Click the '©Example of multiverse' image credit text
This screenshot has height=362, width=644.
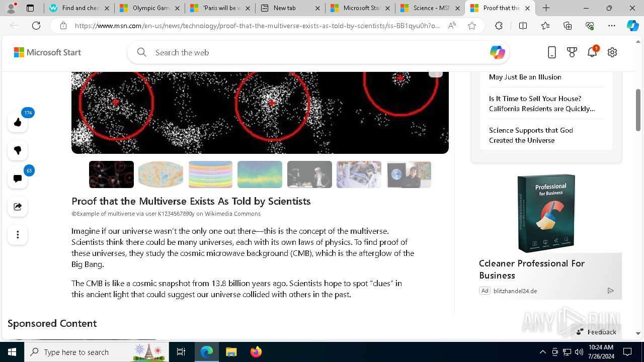click(166, 214)
